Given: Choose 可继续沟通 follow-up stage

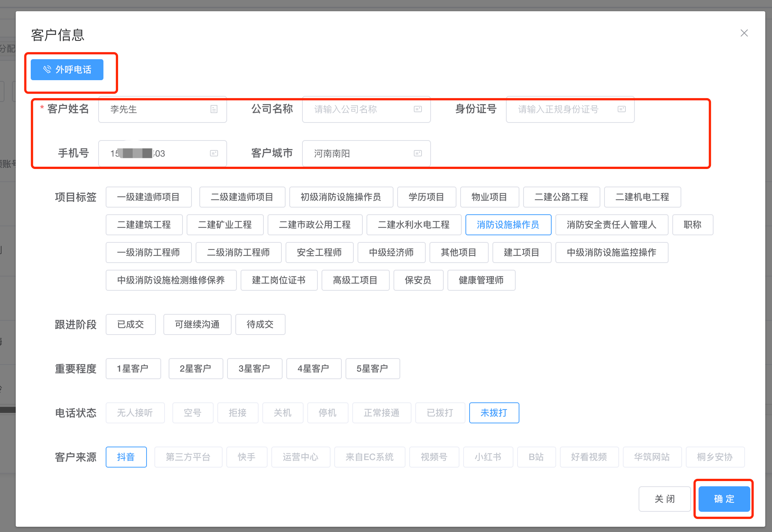Looking at the screenshot, I should point(197,324).
